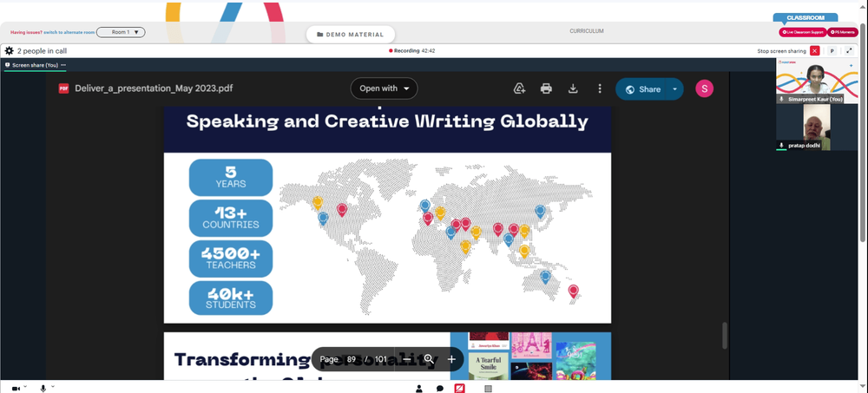The width and height of the screenshot is (868, 393).
Task: Click the '40k+ STUDENTS' stat box
Action: pos(231,298)
